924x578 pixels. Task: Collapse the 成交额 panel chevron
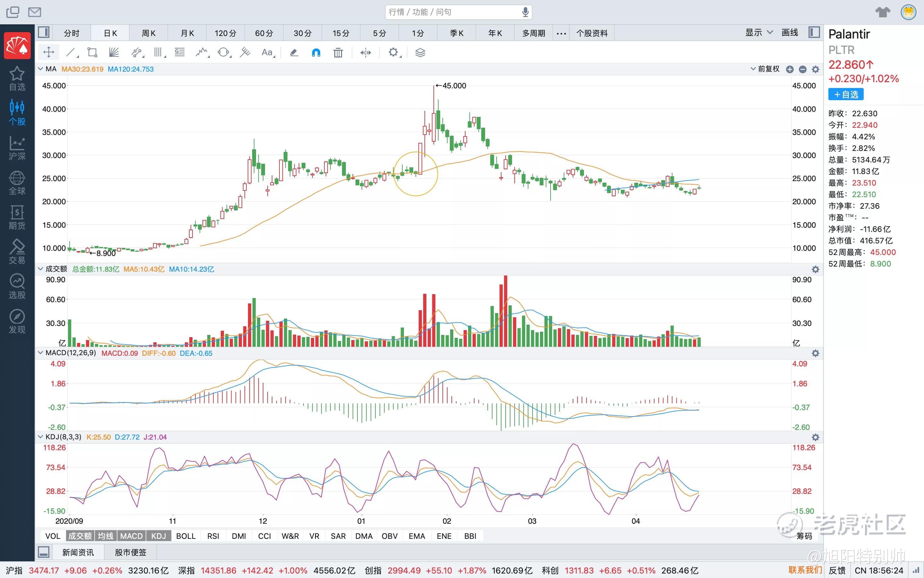point(40,269)
